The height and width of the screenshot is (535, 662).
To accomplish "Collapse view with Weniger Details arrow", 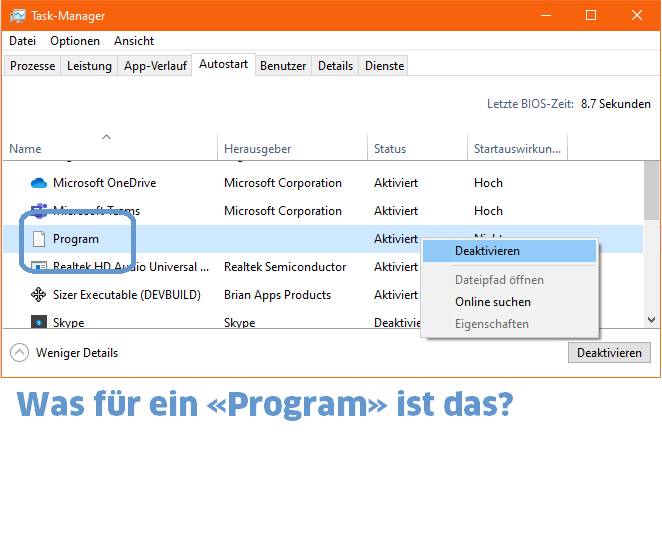I will coord(19,352).
